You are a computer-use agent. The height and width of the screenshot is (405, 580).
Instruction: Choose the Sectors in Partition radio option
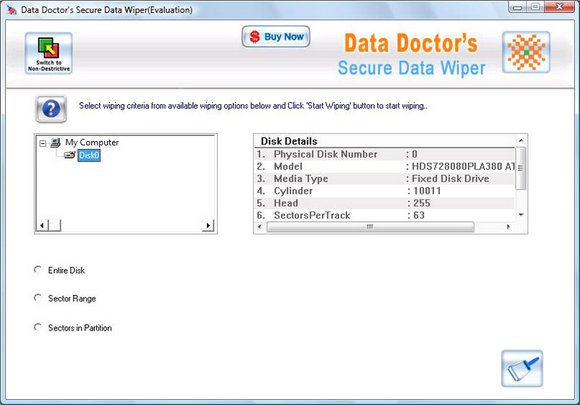(37, 327)
